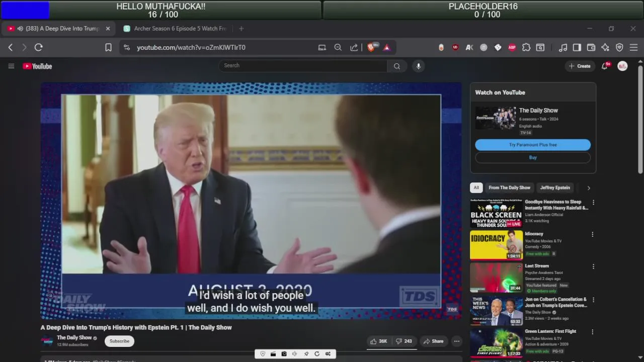The image size is (644, 362).
Task: Open the extensions puzzle piece menu
Action: (526, 47)
